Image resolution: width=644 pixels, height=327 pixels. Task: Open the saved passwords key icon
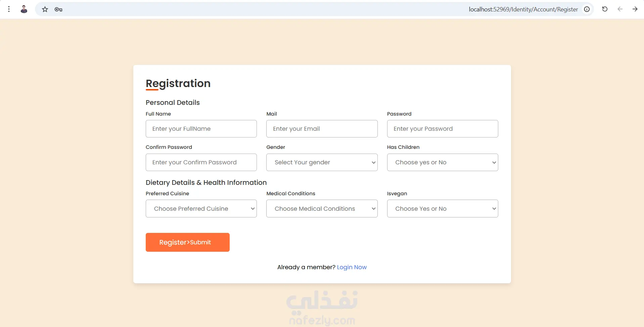click(58, 9)
